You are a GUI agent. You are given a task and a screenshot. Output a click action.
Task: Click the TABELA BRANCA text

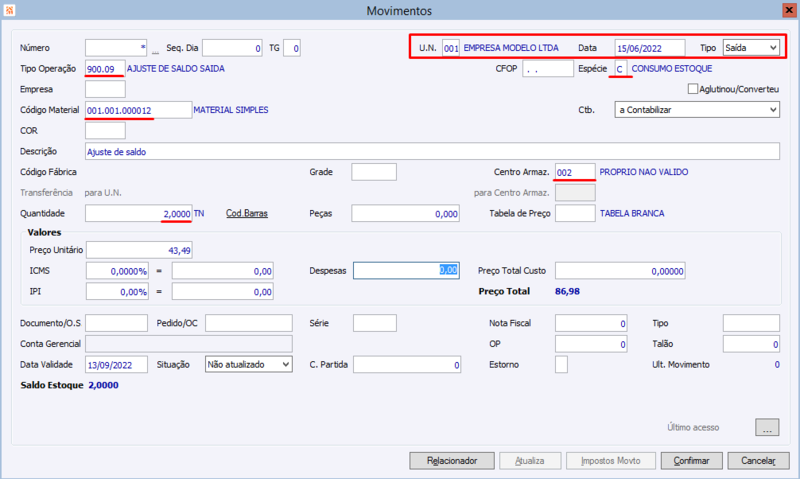tap(632, 213)
